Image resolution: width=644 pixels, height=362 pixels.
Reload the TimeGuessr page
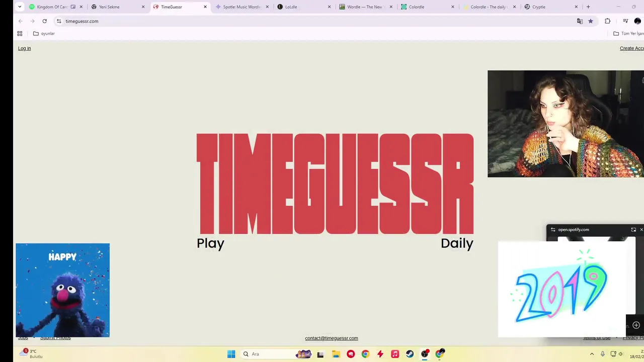point(44,21)
